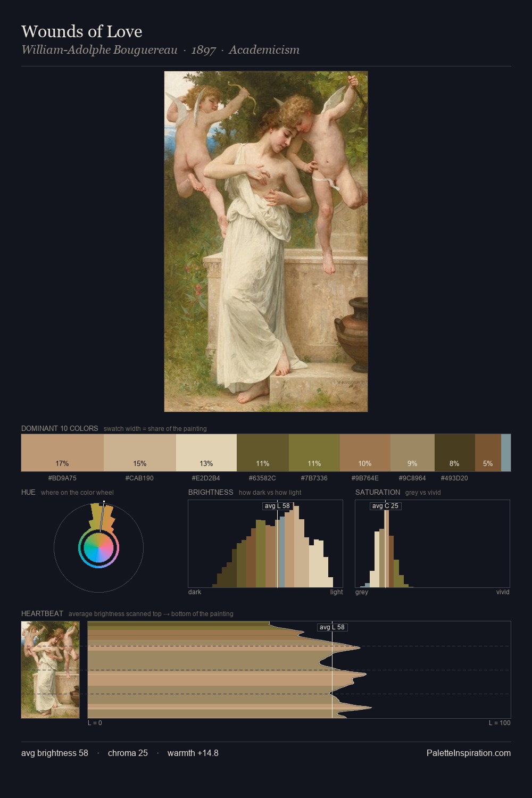The image size is (532, 798).
Task: Click the 'L = 100' axis label
Action: 500,723
